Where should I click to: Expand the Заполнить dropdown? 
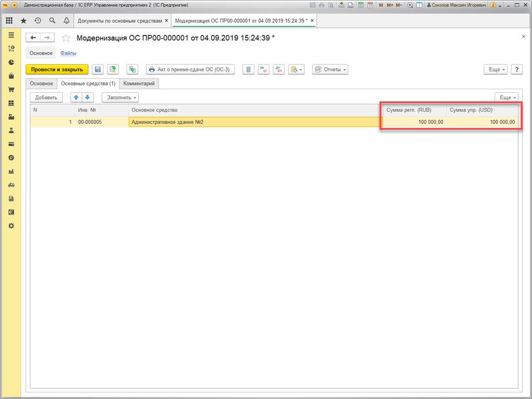click(120, 98)
